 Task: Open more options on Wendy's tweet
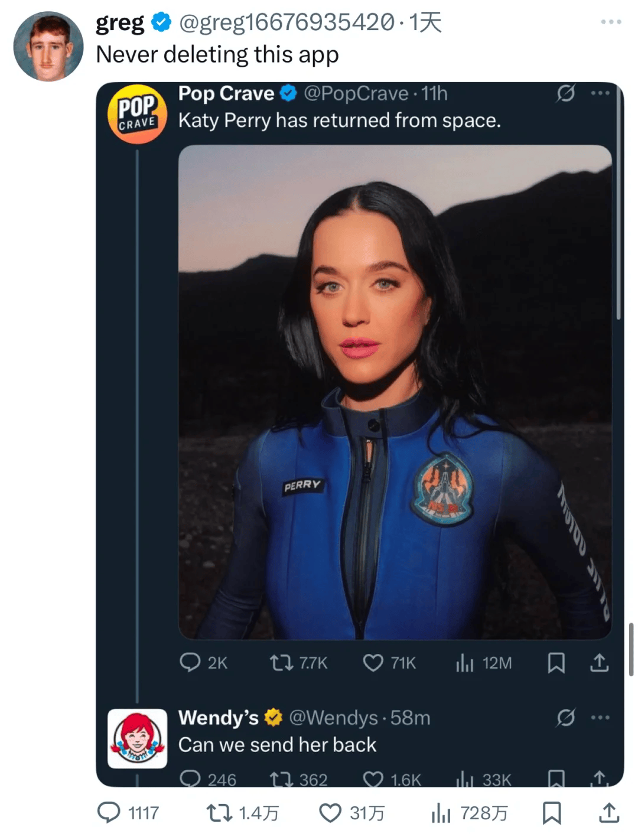(600, 718)
